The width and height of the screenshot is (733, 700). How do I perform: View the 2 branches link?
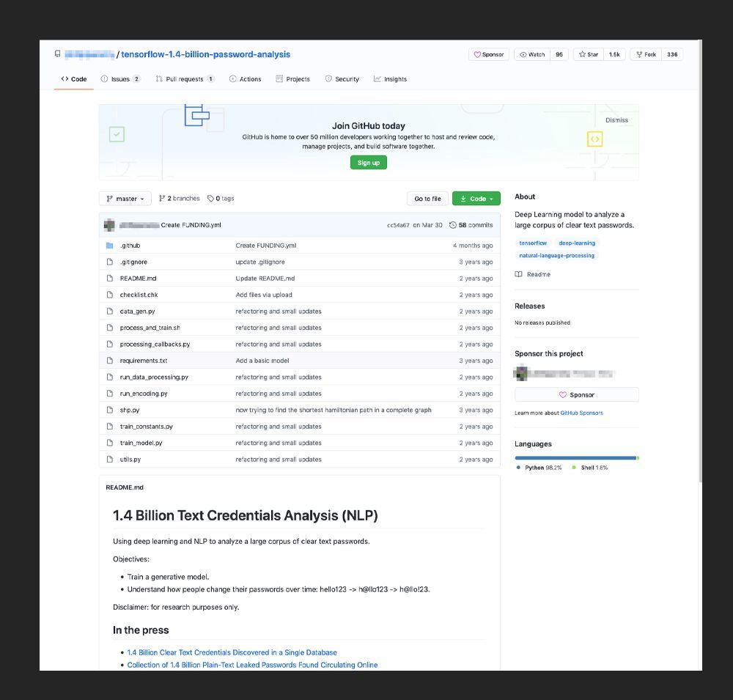(179, 198)
